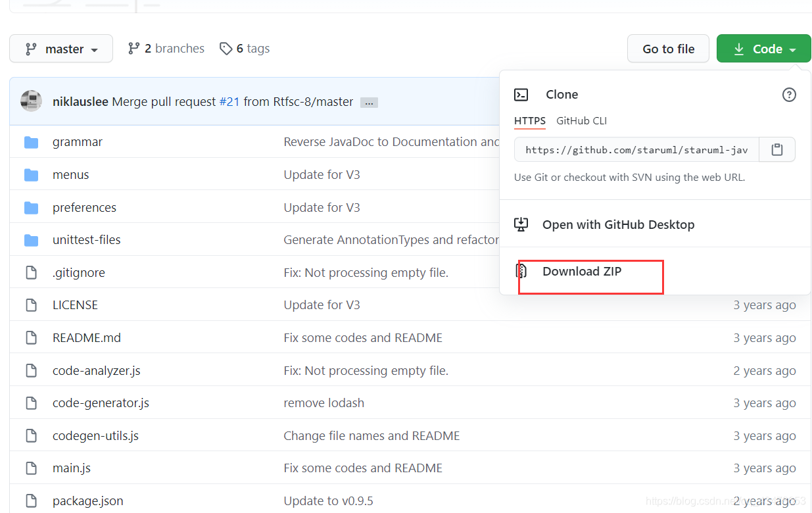Copy the clone URL to clipboard
This screenshot has width=812, height=513.
[x=777, y=149]
